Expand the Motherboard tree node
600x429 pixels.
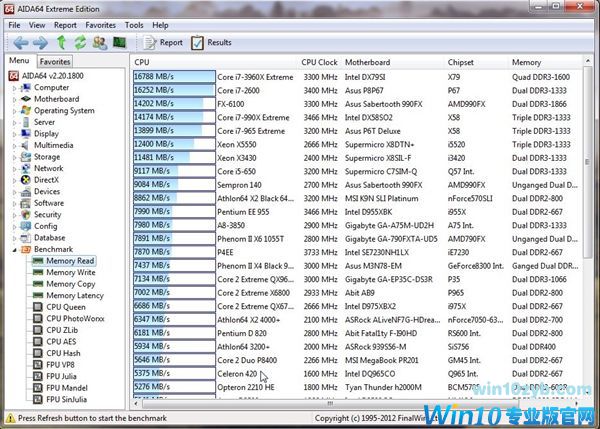point(15,99)
